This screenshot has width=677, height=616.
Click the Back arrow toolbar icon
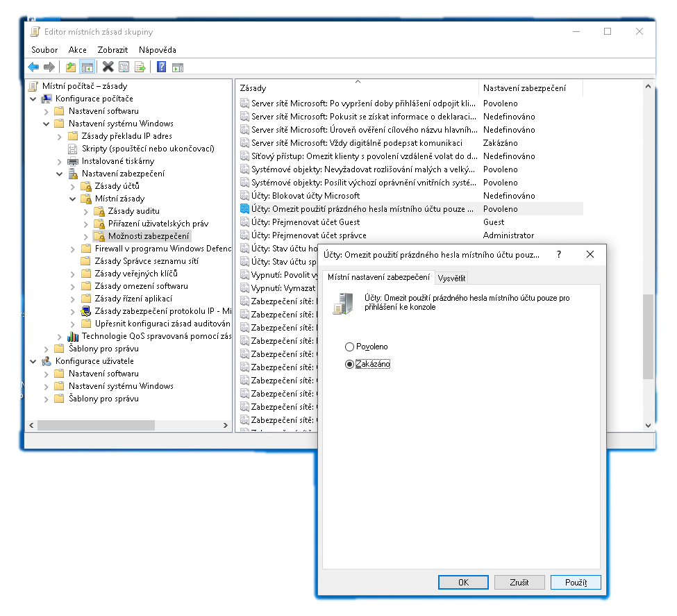pyautogui.click(x=33, y=67)
